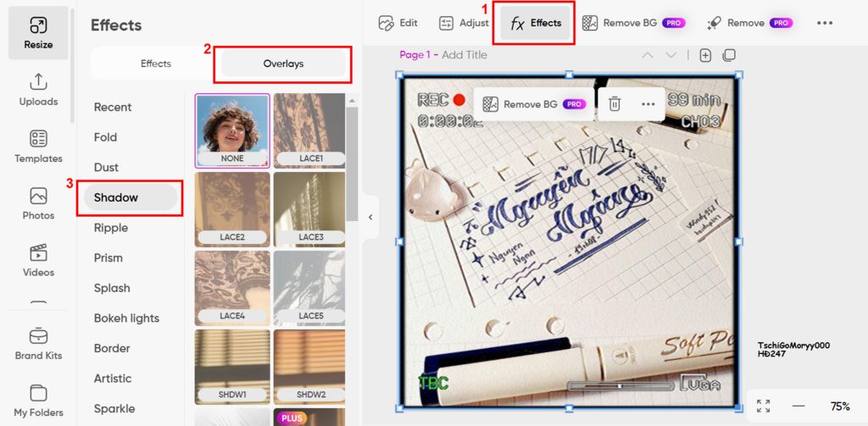Open the 75% zoom level menu
This screenshot has width=868, height=426.
[x=840, y=407]
